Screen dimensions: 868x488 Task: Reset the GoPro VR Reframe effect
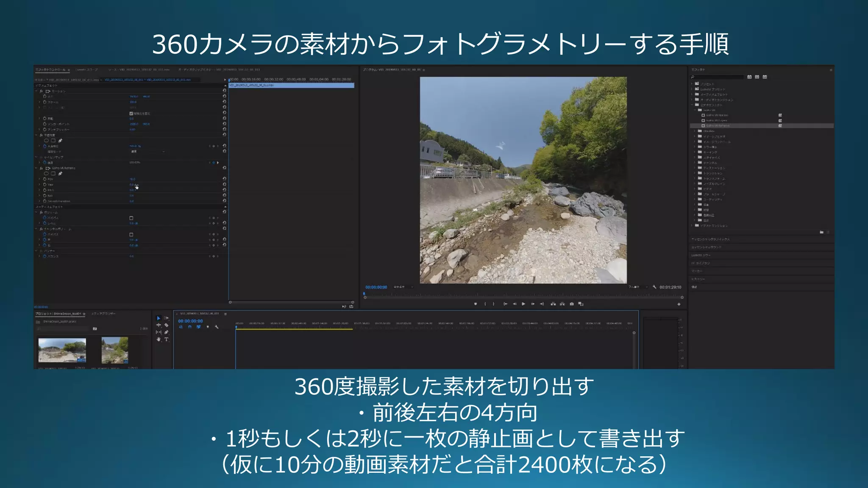224,168
